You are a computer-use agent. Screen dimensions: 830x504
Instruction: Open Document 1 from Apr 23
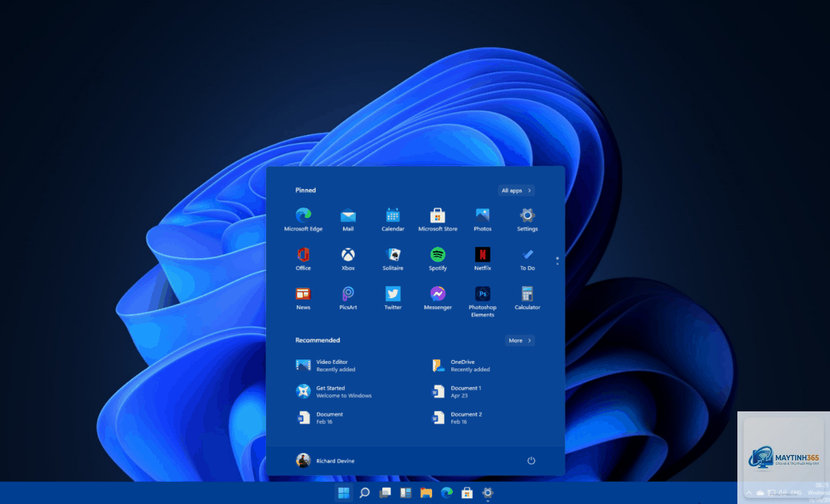pos(456,391)
